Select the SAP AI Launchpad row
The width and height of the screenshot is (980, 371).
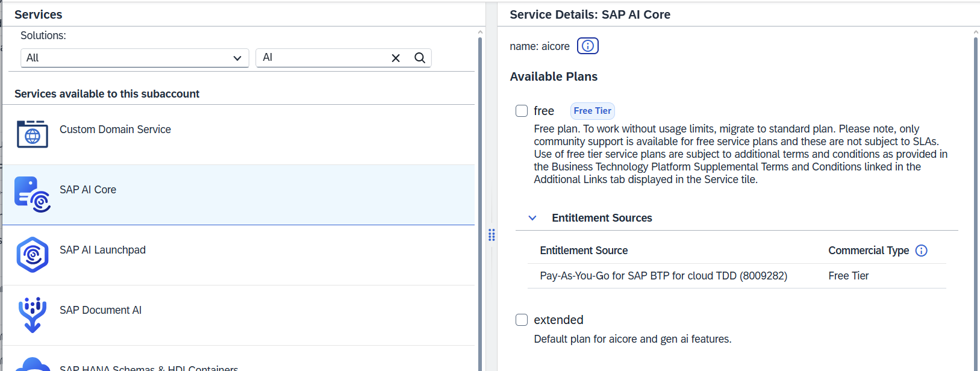(x=239, y=255)
